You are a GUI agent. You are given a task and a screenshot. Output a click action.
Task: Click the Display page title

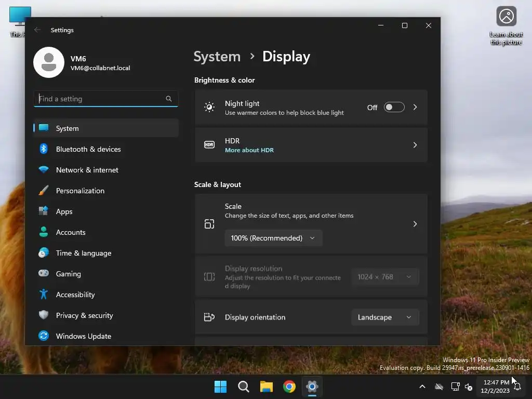[x=286, y=56]
